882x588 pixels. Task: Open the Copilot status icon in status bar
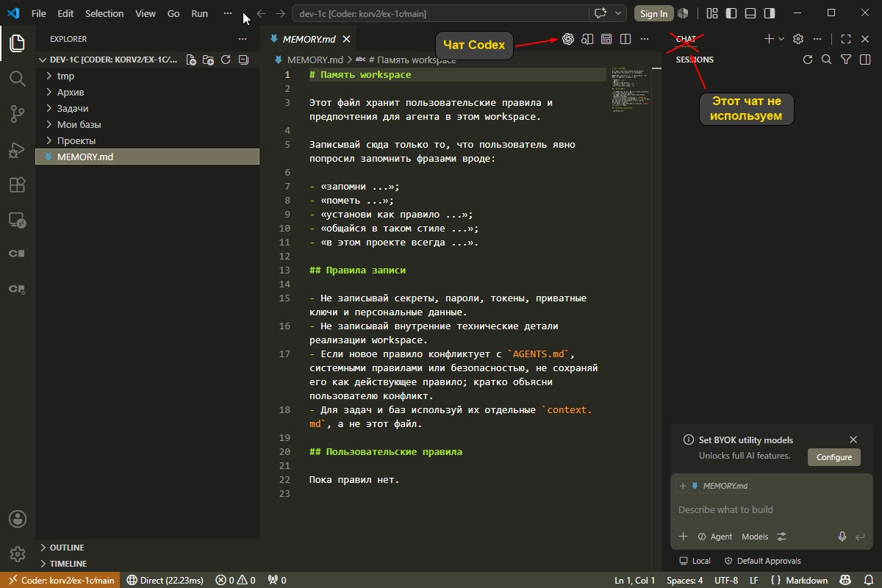tap(845, 581)
